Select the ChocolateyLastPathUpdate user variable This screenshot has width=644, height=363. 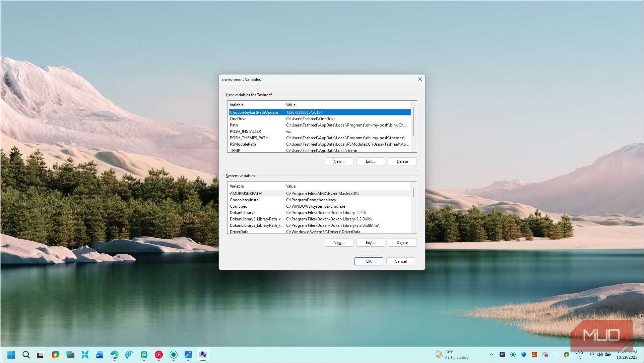coord(320,112)
